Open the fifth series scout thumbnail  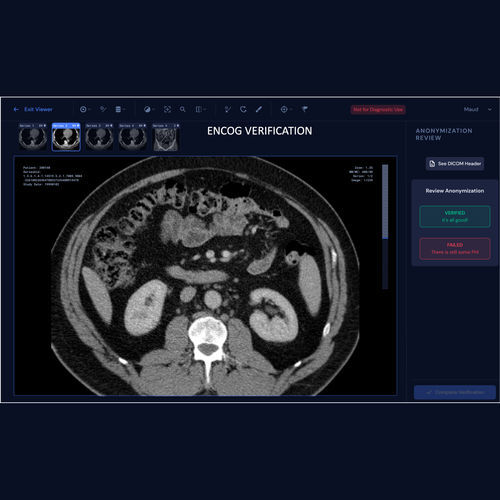click(x=166, y=137)
